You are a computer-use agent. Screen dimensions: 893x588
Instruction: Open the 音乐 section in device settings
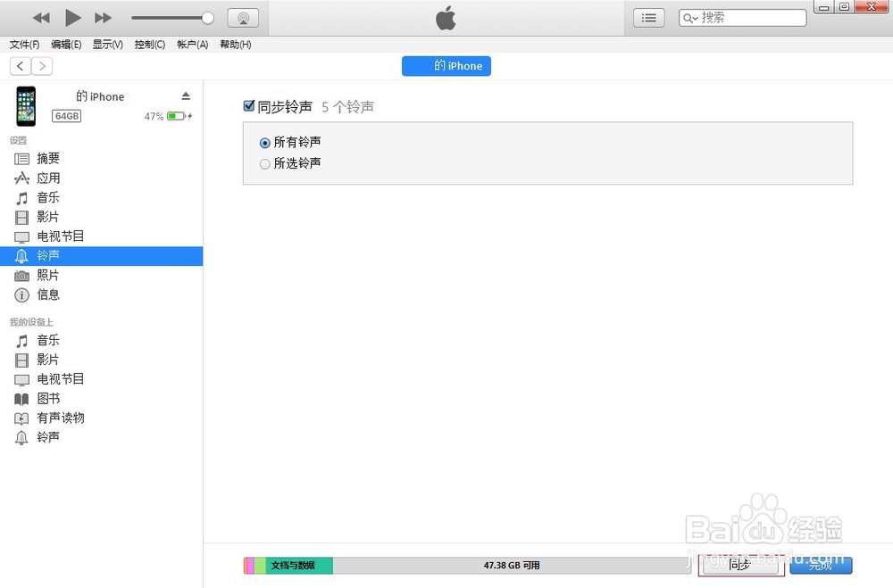click(x=48, y=197)
